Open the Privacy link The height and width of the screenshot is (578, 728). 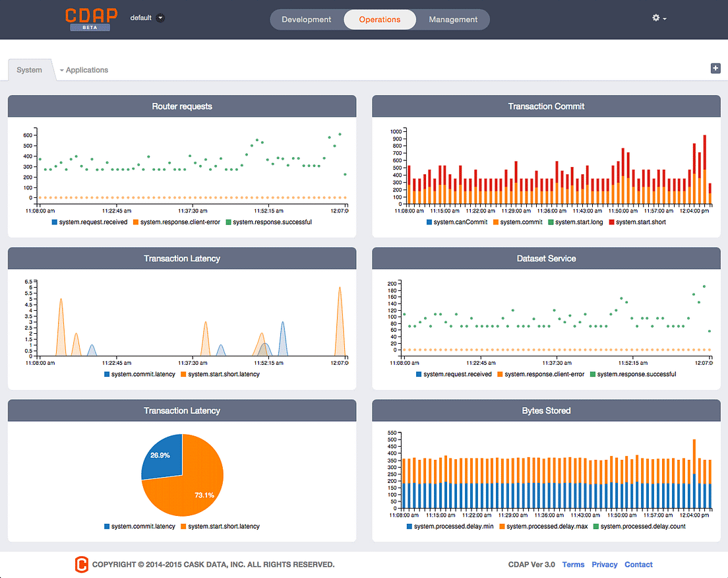[x=605, y=565]
